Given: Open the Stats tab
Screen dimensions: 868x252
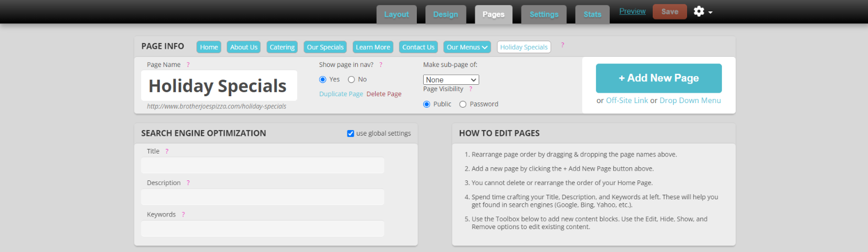Looking at the screenshot, I should pos(592,14).
